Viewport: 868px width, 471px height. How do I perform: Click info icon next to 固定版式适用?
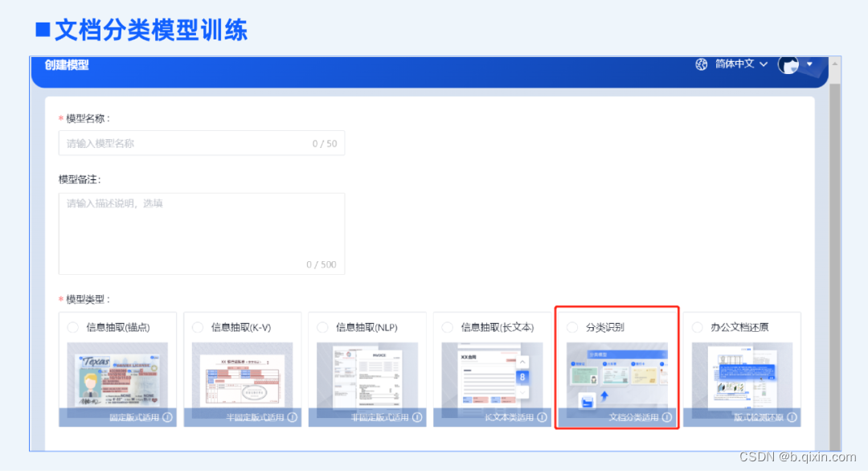(167, 417)
